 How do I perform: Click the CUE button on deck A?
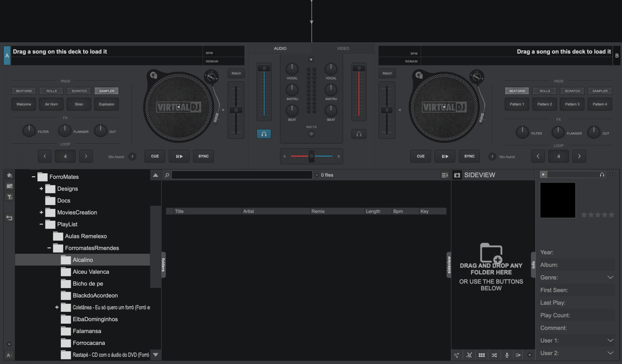[155, 156]
